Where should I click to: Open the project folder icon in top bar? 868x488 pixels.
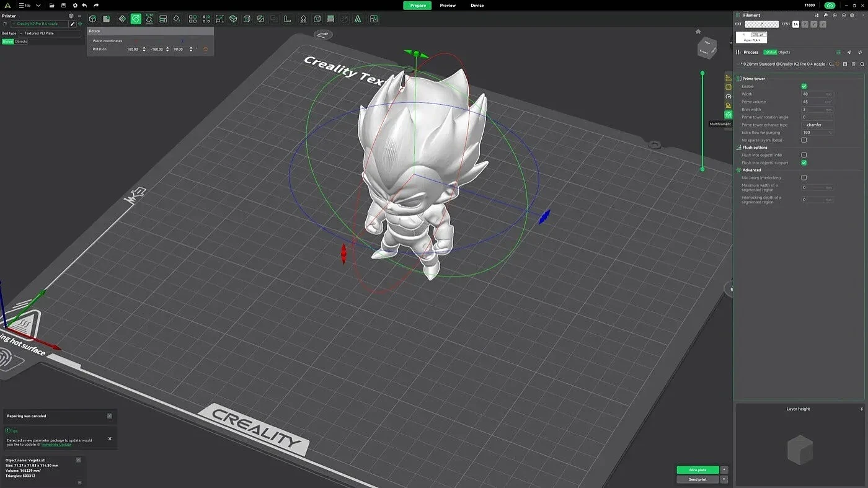click(51, 6)
